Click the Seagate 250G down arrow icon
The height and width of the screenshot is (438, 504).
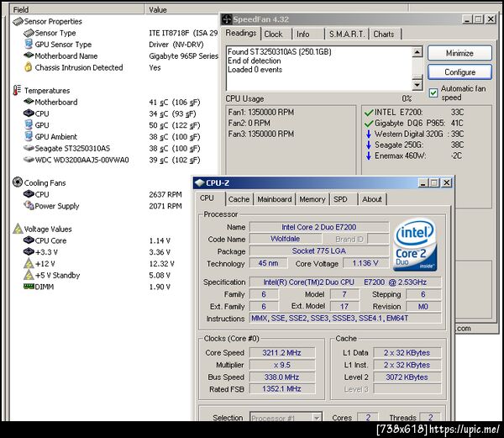tap(369, 145)
